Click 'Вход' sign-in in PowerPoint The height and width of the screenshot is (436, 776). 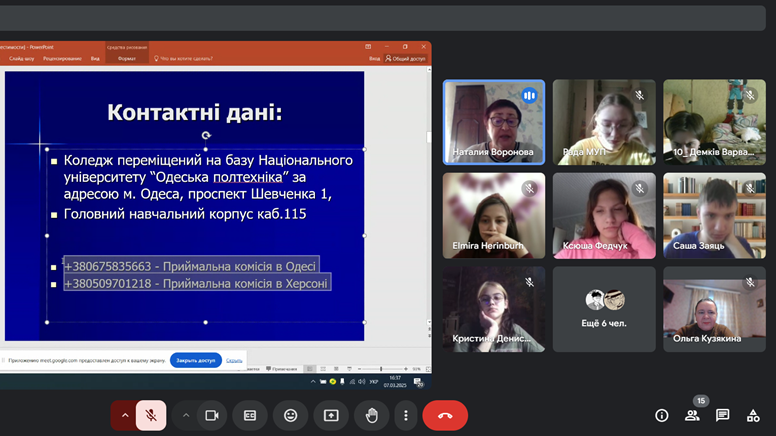(x=374, y=58)
